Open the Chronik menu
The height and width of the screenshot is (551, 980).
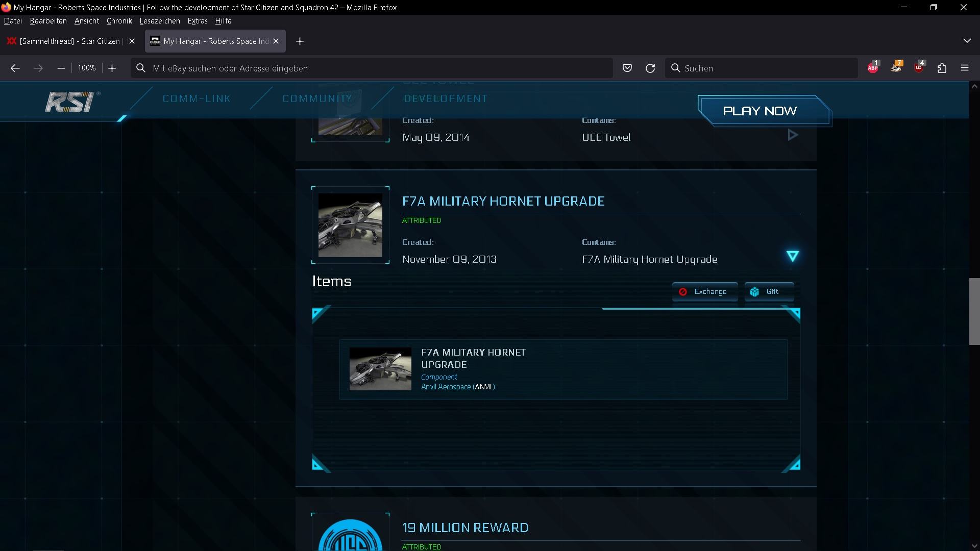pyautogui.click(x=119, y=21)
